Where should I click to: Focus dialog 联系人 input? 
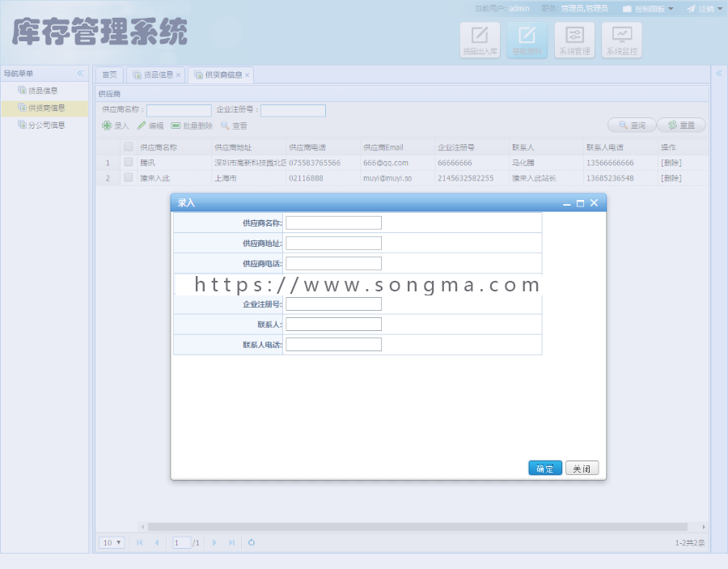click(x=333, y=325)
